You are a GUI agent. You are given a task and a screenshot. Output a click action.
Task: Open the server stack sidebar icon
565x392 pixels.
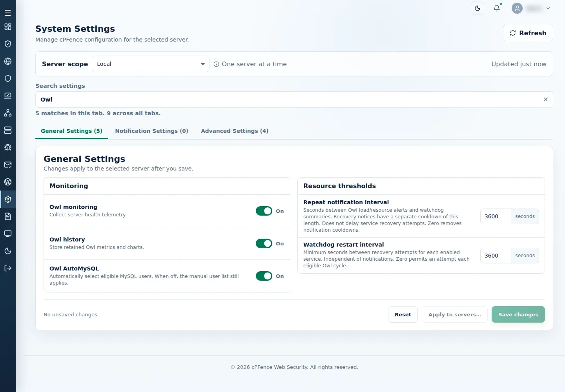coord(8,130)
